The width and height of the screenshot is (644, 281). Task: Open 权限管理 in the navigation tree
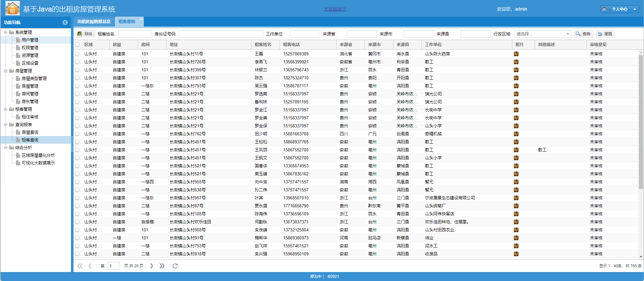(30, 48)
